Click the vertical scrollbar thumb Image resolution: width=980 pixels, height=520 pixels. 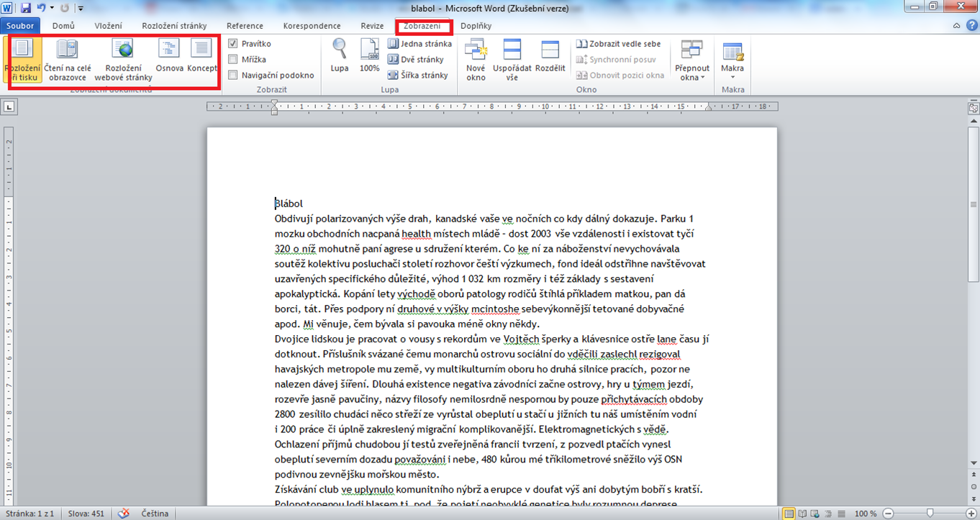click(974, 205)
